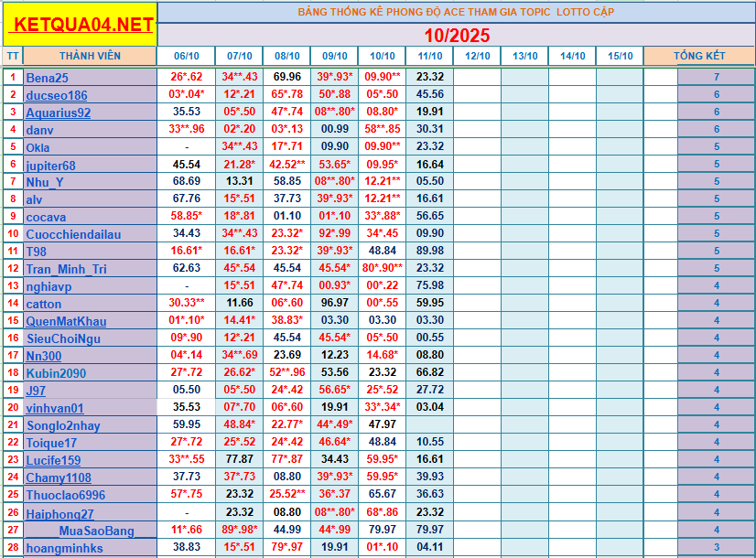Select the THÀNH VIÊN column header
Image resolution: width=756 pixels, height=558 pixels.
coord(90,56)
